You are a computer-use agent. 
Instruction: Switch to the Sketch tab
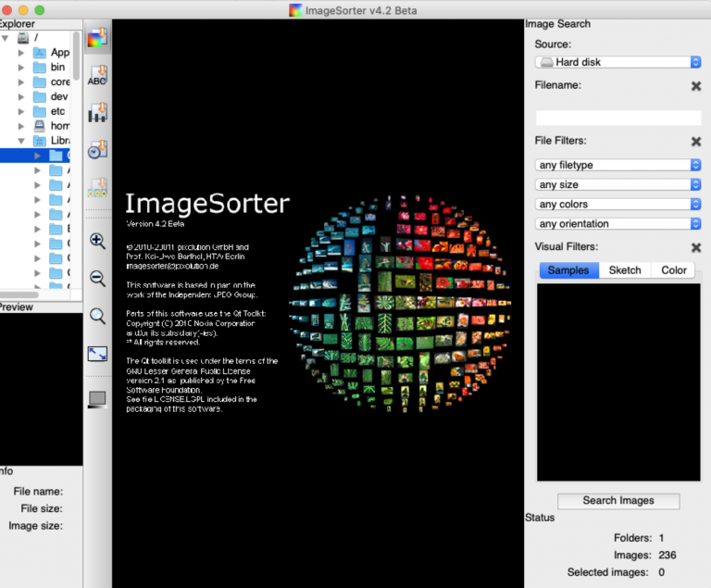point(625,270)
